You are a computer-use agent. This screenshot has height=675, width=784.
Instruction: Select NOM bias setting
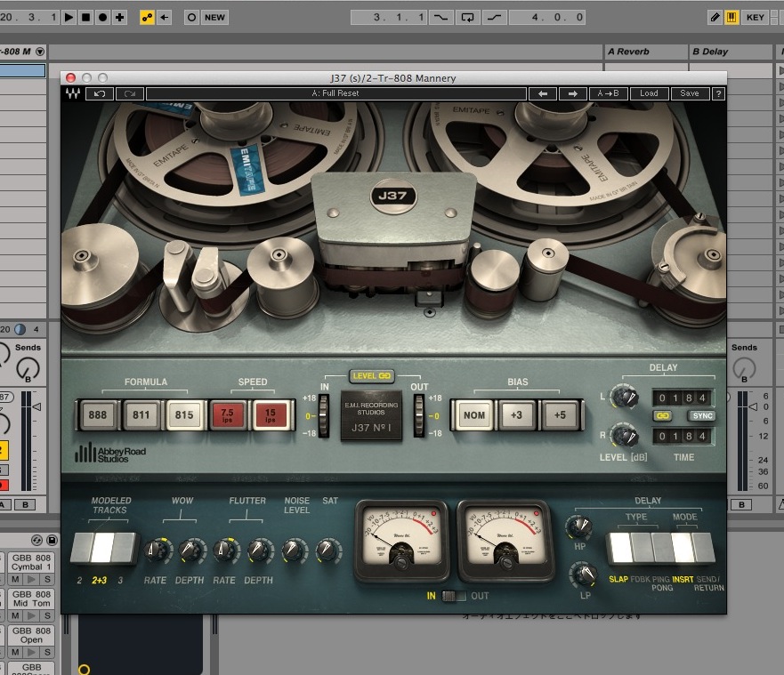point(474,414)
